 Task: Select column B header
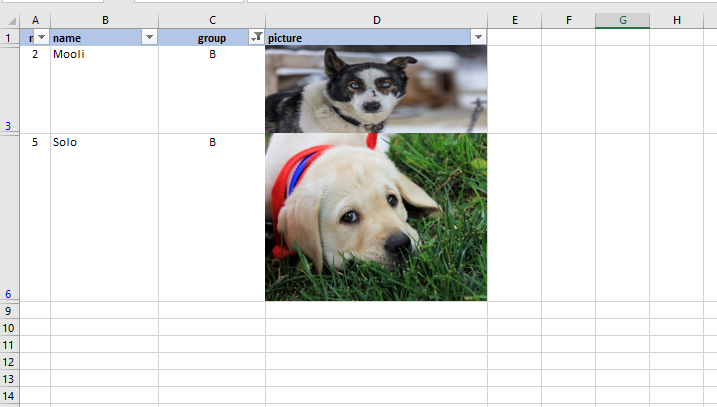click(x=105, y=20)
